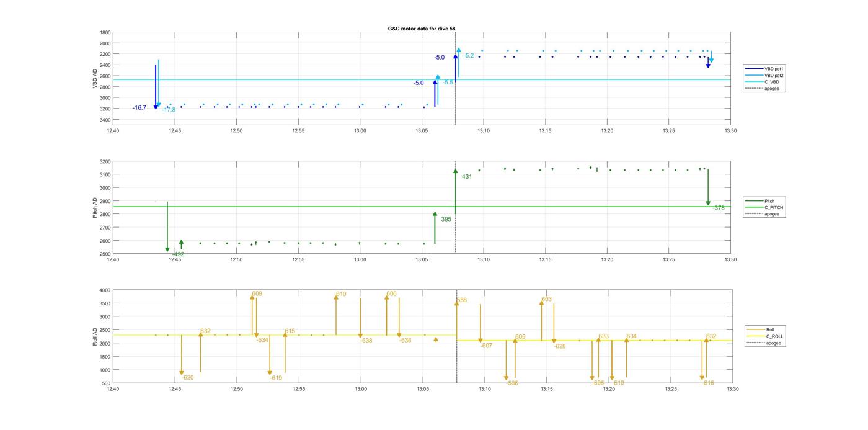This screenshot has height=430, width=868.
Task: Click the '-378' pitch data label
Action: [x=718, y=208]
